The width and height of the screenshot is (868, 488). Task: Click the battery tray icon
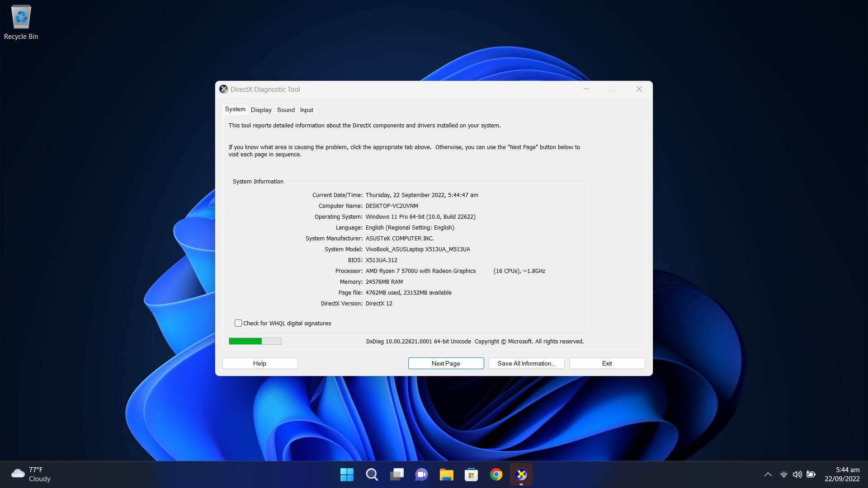coord(811,474)
